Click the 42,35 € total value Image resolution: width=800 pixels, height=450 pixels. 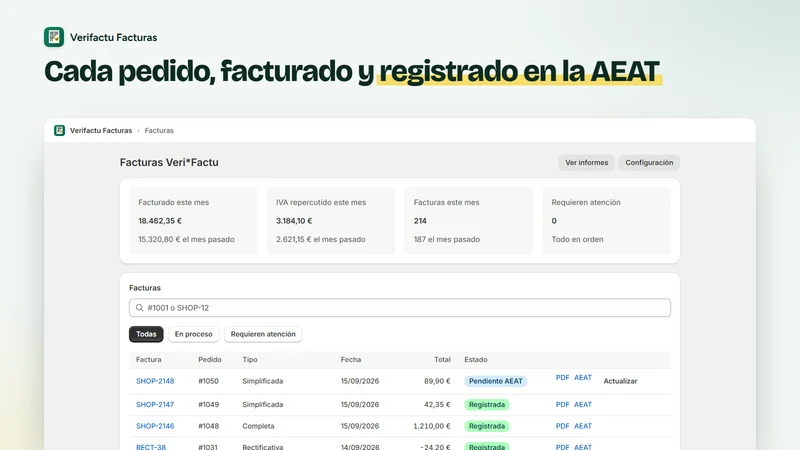tap(437, 405)
